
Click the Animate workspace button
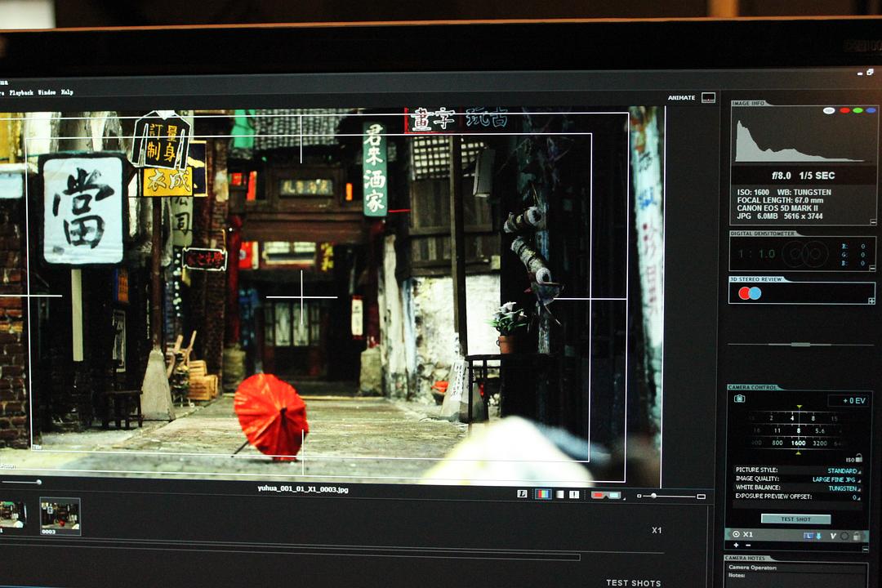pyautogui.click(x=682, y=98)
